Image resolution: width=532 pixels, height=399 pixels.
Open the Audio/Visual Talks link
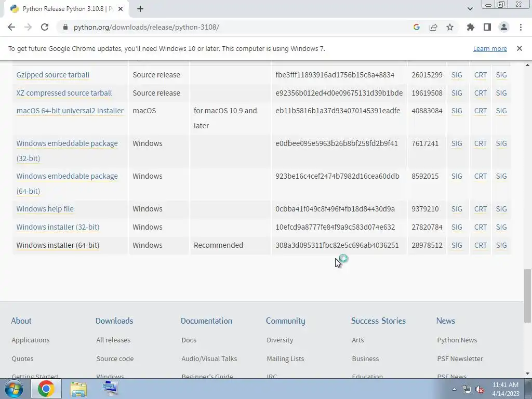coord(209,358)
